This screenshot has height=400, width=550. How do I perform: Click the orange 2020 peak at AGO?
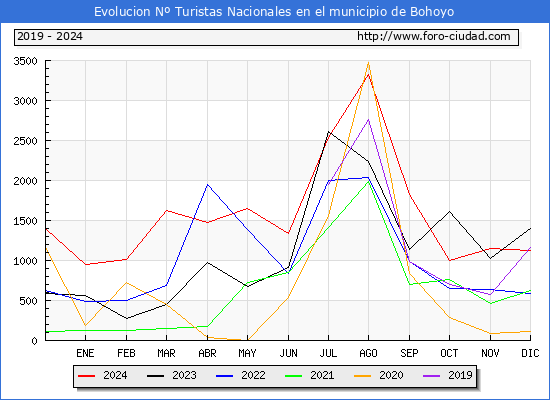tap(368, 62)
